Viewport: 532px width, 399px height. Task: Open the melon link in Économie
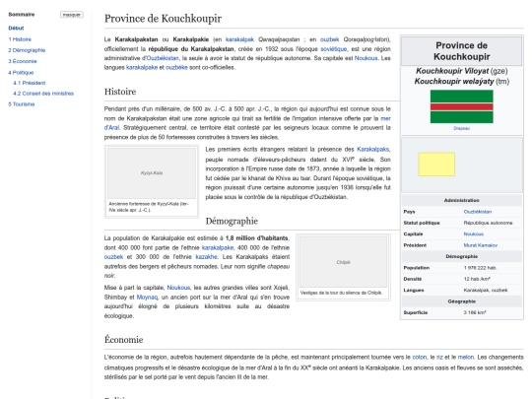point(465,358)
